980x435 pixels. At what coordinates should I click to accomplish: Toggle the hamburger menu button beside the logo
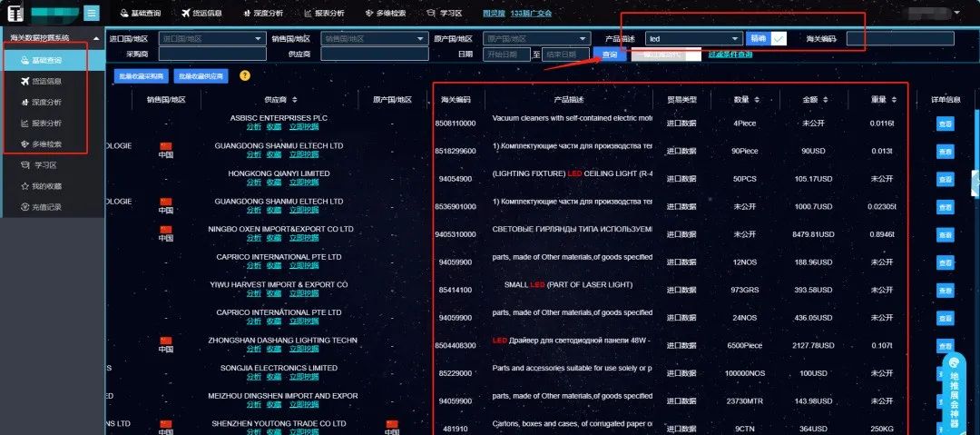pos(92,13)
